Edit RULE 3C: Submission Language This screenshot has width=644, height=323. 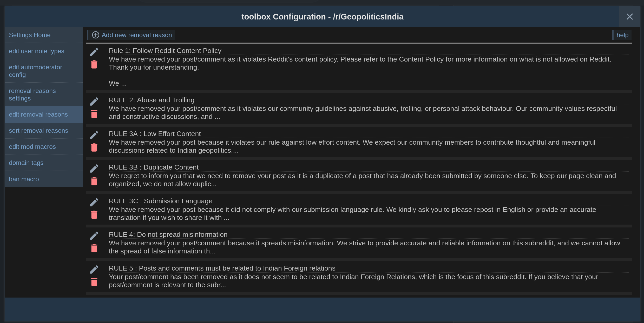point(94,202)
